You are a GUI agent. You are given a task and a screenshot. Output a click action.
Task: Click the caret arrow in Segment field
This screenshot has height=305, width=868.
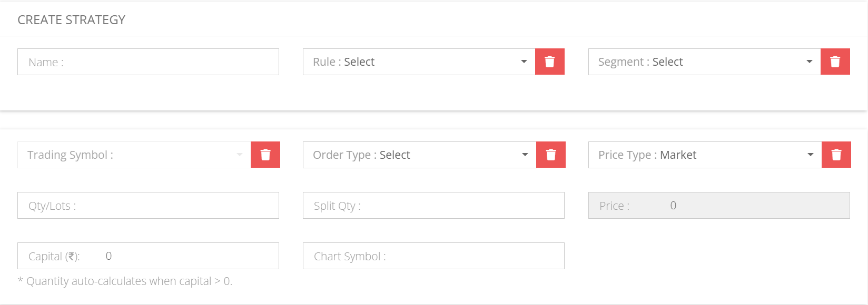pyautogui.click(x=810, y=62)
